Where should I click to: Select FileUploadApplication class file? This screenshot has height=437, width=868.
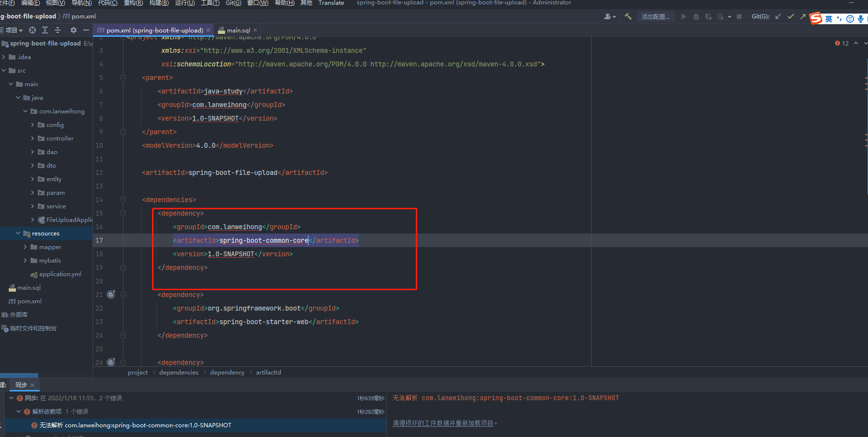coord(65,219)
